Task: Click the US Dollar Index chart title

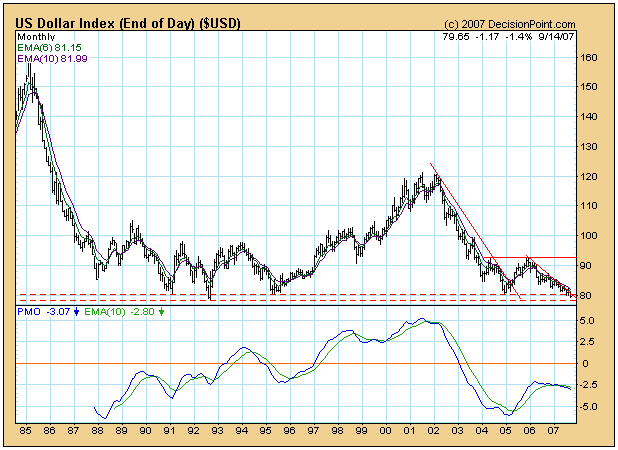Action: [x=128, y=23]
